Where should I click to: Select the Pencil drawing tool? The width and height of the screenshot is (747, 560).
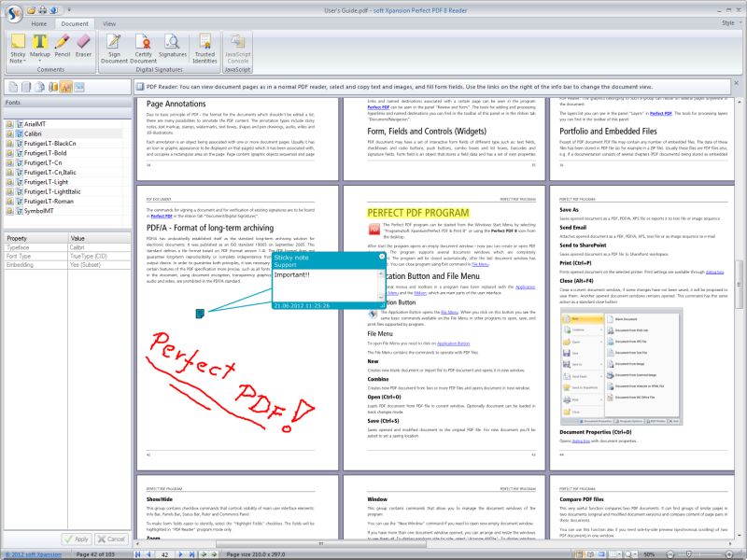pyautogui.click(x=62, y=42)
